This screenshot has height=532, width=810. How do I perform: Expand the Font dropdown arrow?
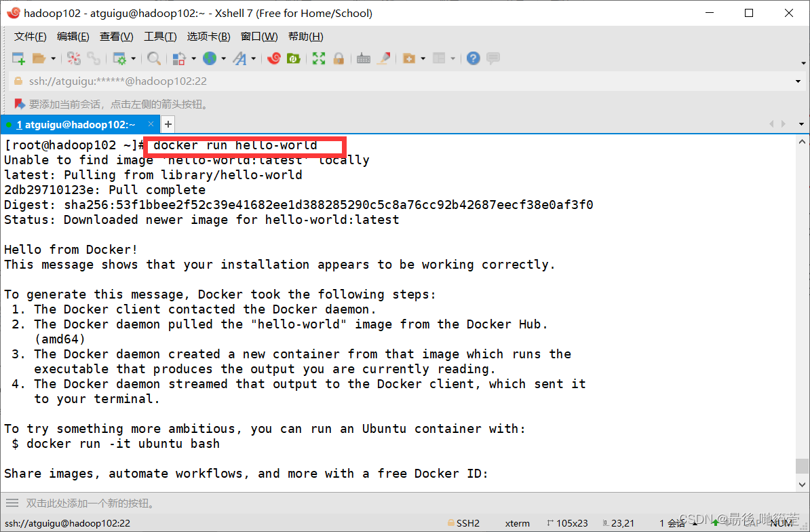pos(253,58)
